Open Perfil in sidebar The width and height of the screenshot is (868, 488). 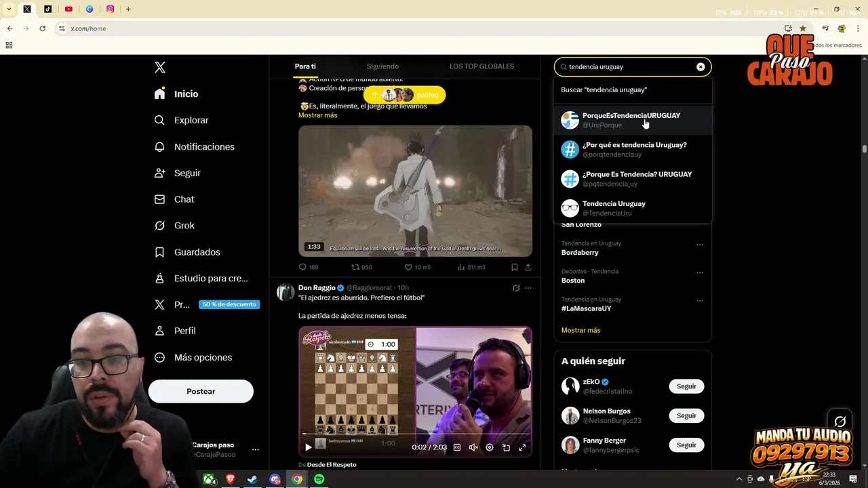(x=175, y=331)
